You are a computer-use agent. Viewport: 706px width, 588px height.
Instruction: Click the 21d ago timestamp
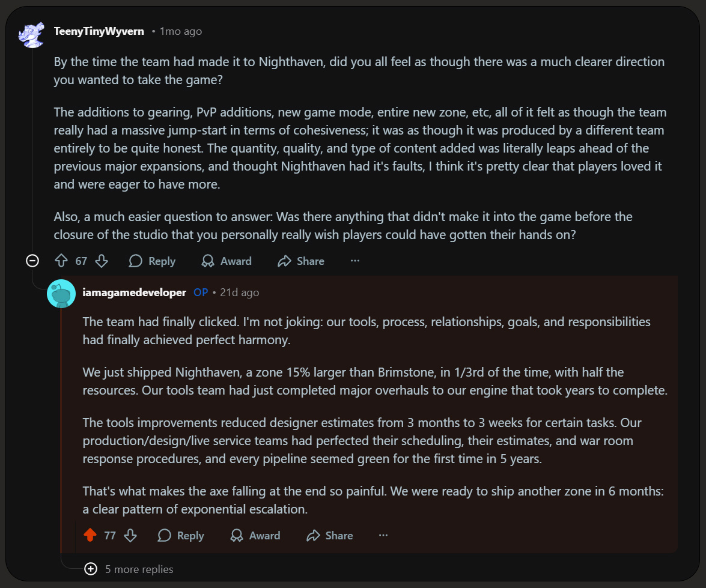click(240, 292)
